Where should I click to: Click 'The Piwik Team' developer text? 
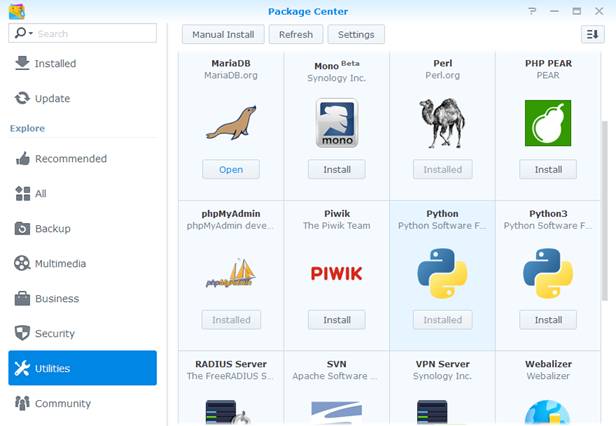pos(337,226)
